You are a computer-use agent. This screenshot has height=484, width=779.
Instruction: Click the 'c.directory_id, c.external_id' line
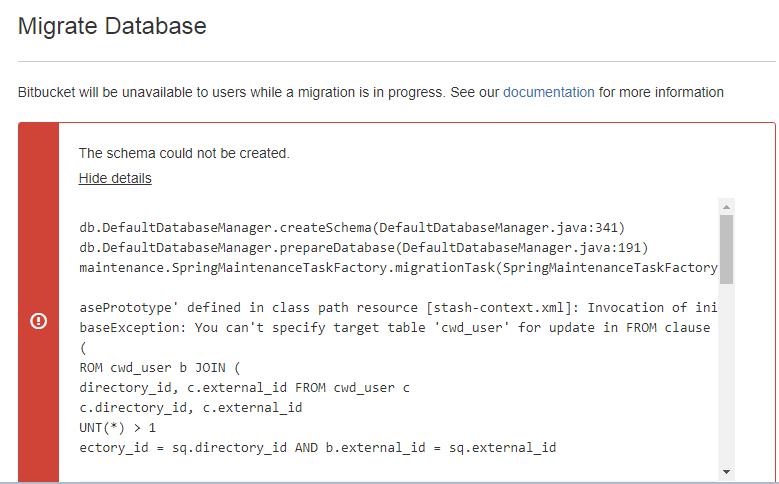(191, 407)
